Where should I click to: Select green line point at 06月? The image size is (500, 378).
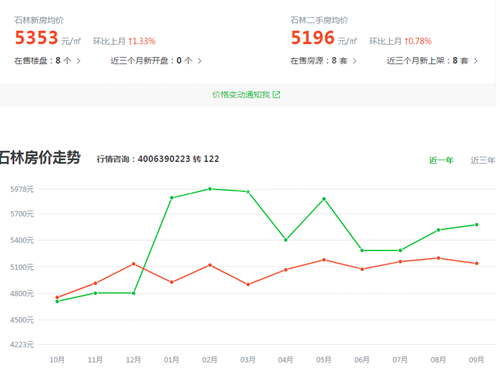[362, 250]
